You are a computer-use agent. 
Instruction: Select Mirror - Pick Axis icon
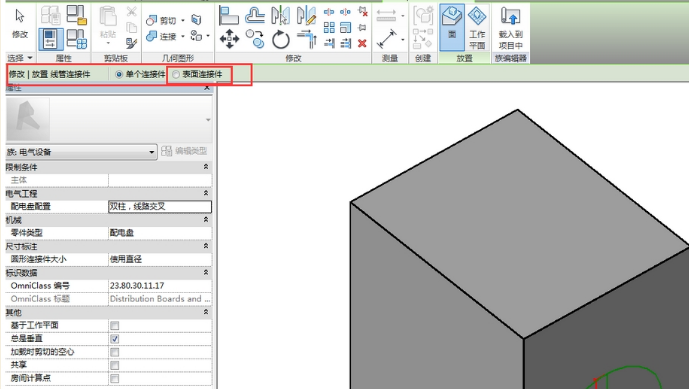click(x=280, y=15)
